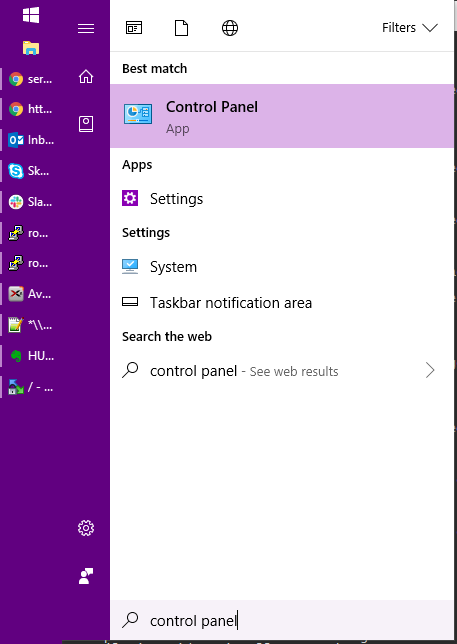Click the search box containing control panel
The width and height of the screenshot is (457, 644).
(x=282, y=620)
